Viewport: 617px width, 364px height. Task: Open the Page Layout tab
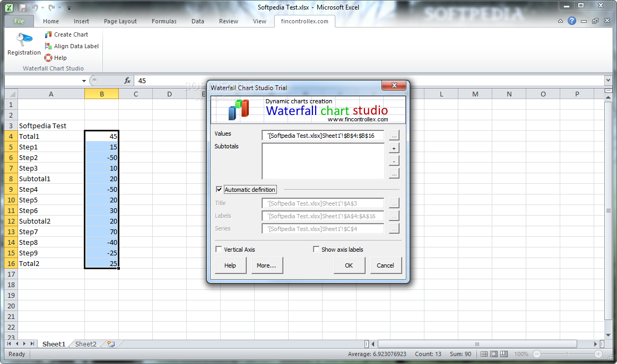(120, 21)
